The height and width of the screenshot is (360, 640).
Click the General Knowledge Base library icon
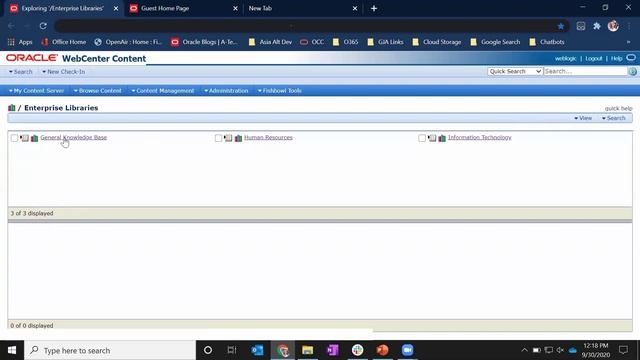coord(34,138)
